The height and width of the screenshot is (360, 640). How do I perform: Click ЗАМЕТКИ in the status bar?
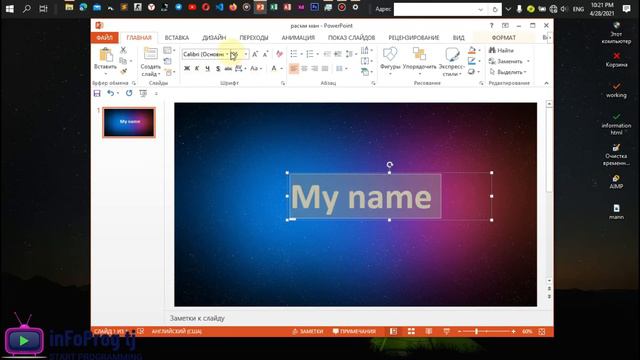[x=308, y=331]
